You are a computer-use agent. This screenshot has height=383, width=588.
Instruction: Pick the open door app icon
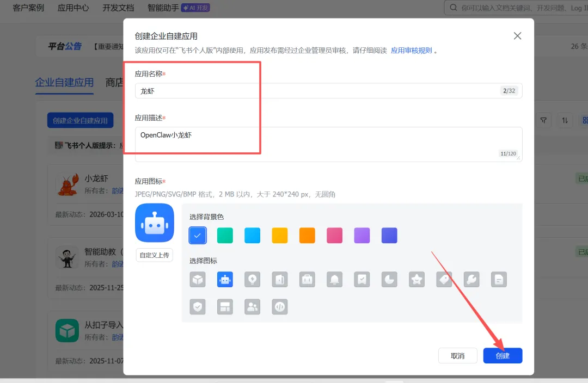pyautogui.click(x=280, y=280)
